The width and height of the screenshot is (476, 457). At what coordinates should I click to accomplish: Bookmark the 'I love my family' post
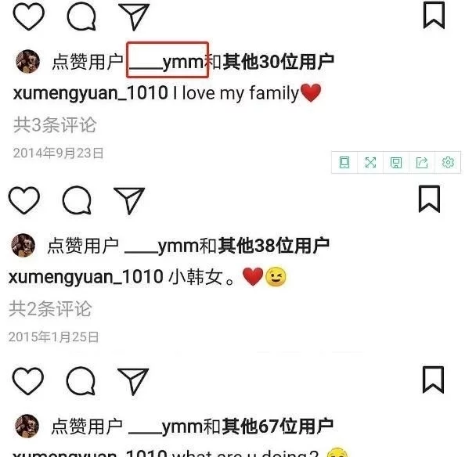click(x=434, y=15)
